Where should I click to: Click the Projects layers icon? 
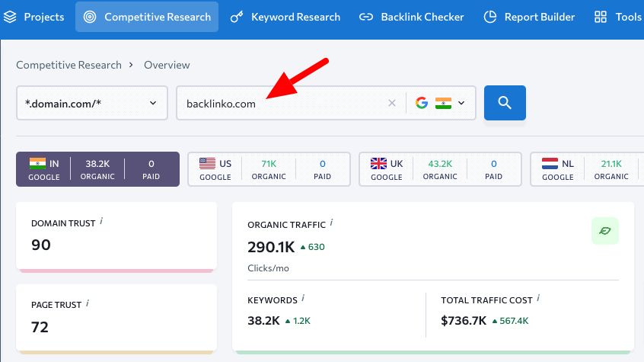(x=10, y=17)
